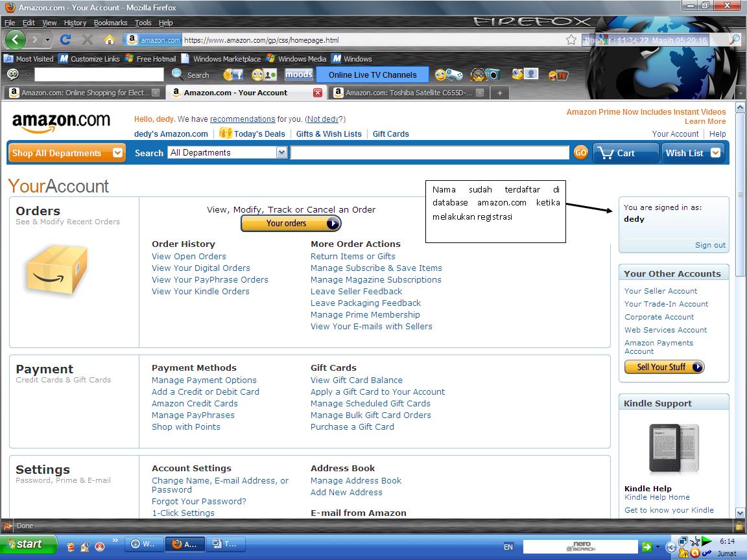
Task: Click the toolbar Search magnifier icon
Action: 177,75
